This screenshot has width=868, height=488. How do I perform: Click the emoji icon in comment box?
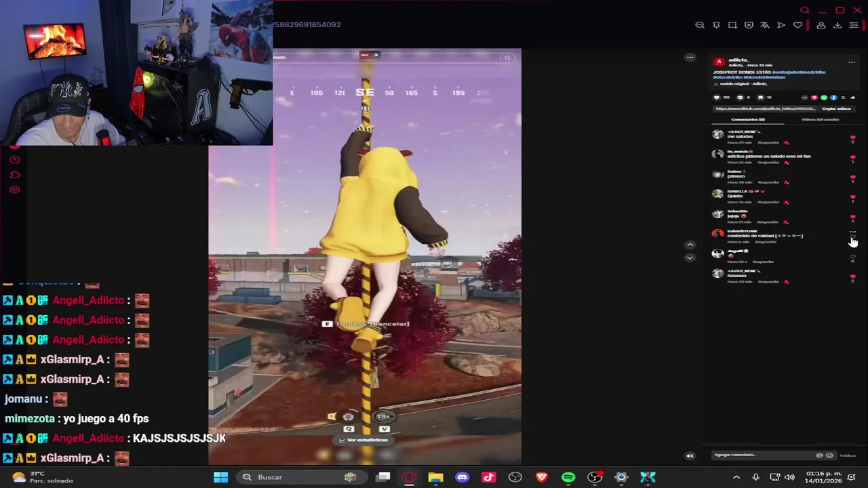829,455
